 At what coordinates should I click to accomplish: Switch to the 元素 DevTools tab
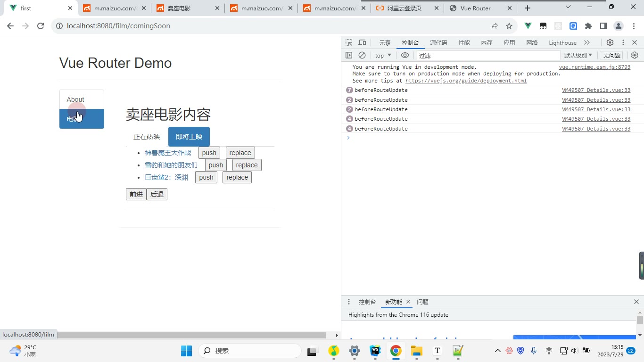tap(385, 42)
